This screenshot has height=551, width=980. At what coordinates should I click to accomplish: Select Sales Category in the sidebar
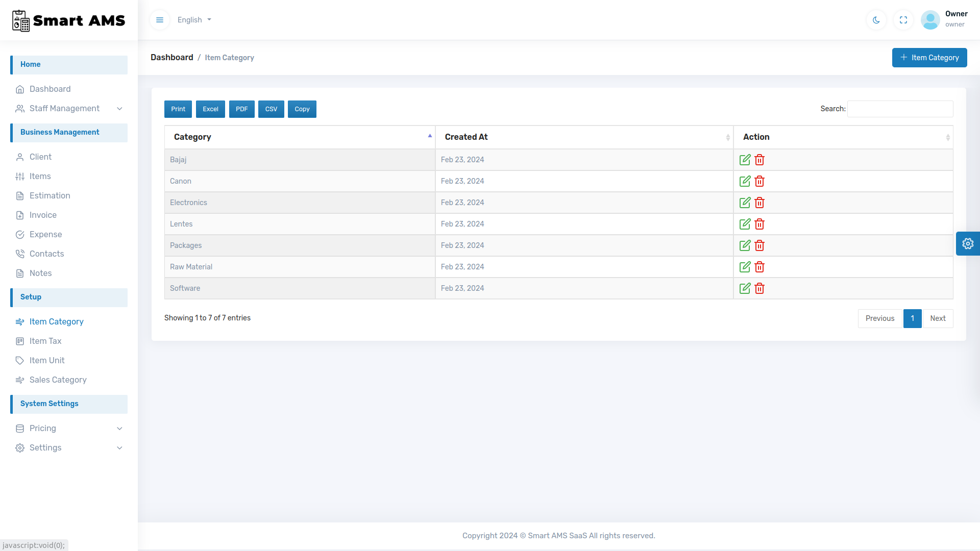point(58,380)
